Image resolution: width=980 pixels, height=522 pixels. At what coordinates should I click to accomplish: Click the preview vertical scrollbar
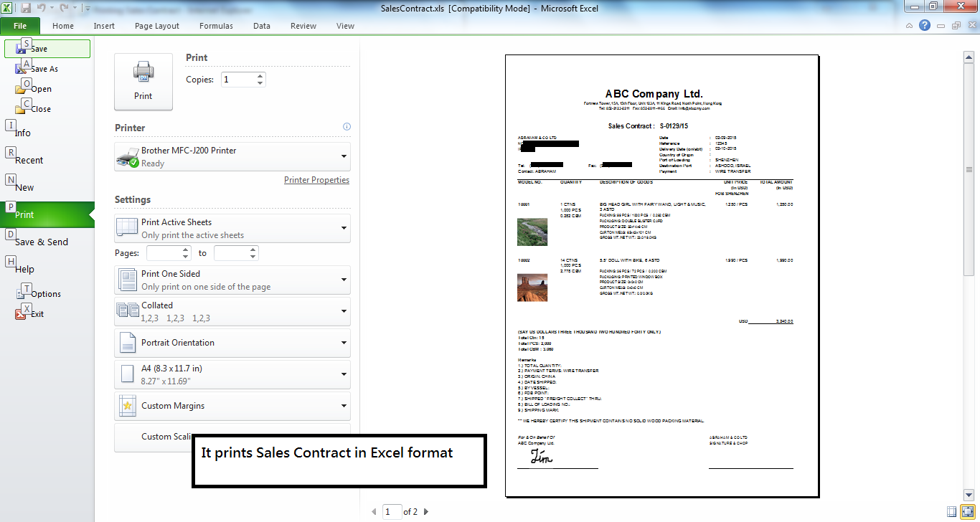969,275
